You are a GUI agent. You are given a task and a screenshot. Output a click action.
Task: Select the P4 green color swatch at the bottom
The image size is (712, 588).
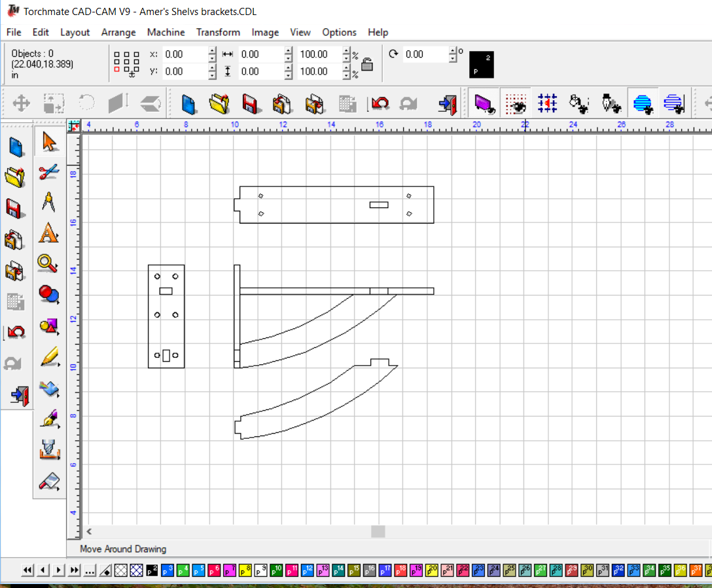click(x=183, y=570)
